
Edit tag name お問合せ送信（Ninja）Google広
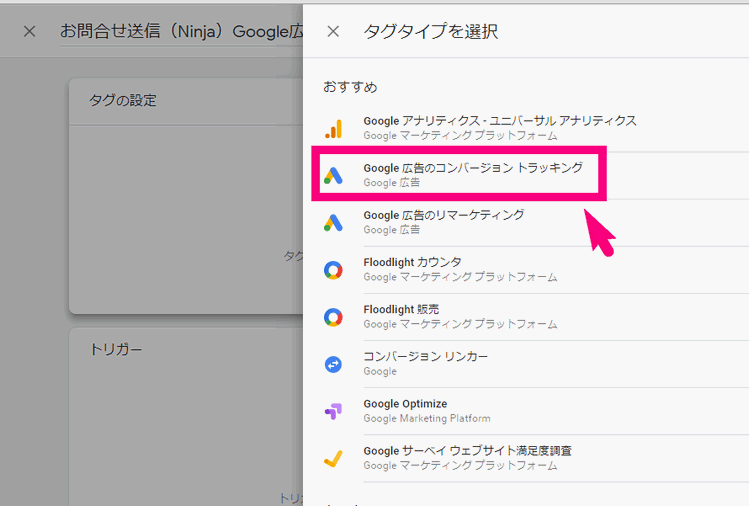tap(182, 32)
